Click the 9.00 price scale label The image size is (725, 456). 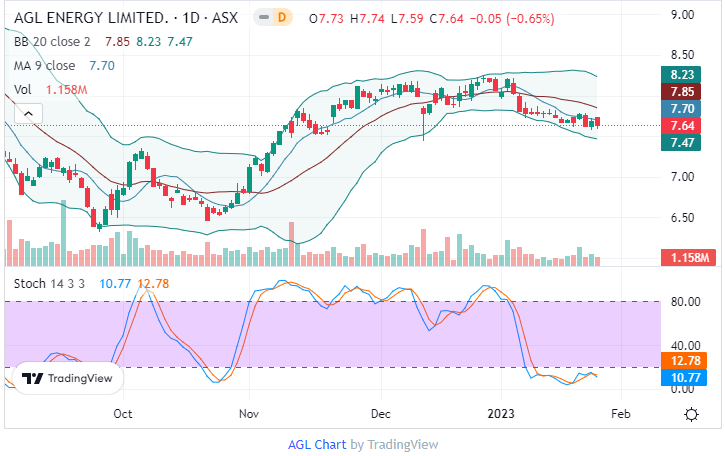click(x=683, y=14)
